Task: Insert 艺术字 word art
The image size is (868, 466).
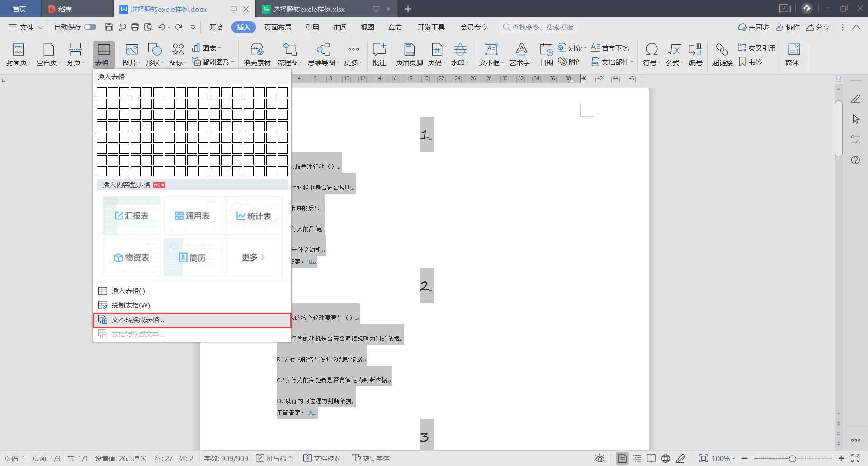Action: 521,54
